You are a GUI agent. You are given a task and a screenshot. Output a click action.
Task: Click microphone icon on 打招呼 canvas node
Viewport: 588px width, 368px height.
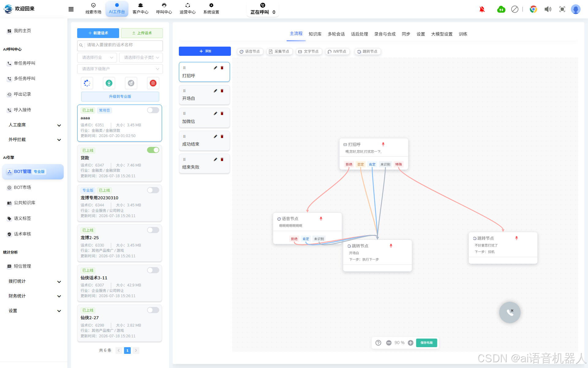pyautogui.click(x=383, y=144)
